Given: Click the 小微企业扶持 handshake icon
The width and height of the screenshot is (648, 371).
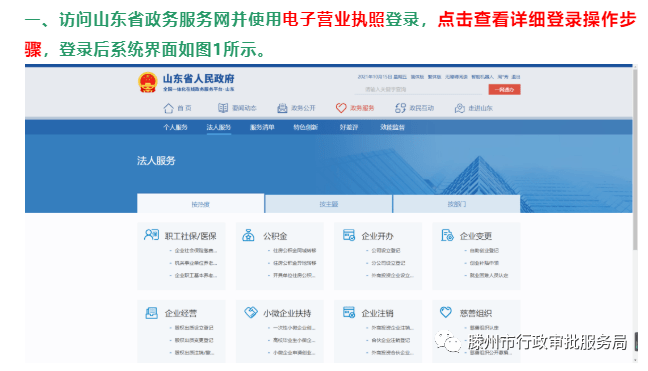Looking at the screenshot, I should tap(250, 312).
